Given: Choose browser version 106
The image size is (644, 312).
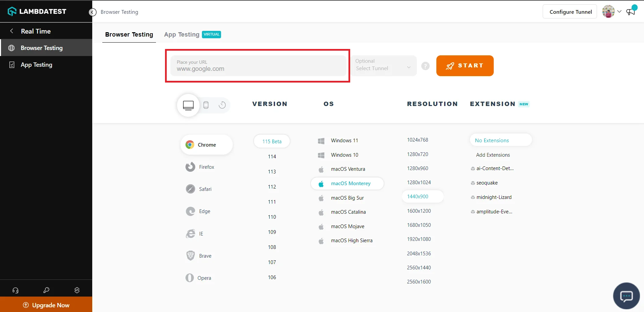Looking at the screenshot, I should 272,277.
